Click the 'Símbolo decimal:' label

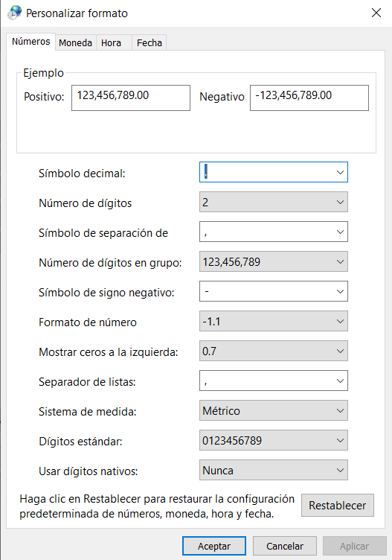[82, 174]
